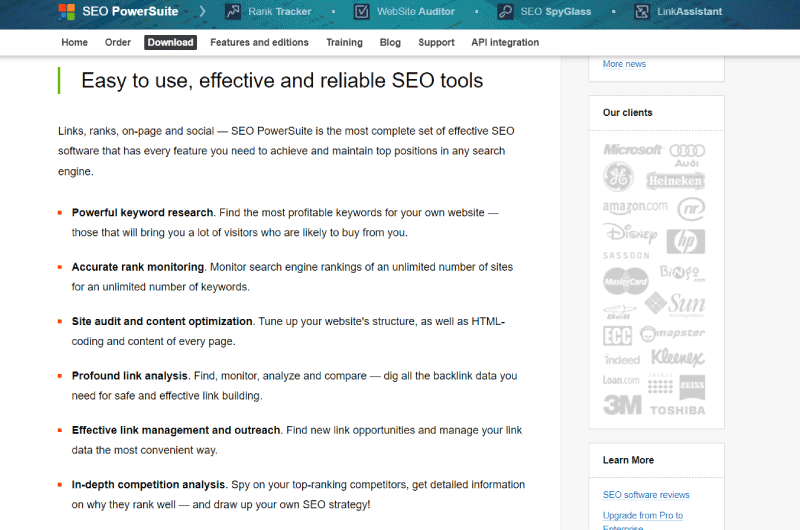Click the Learn More heading
800x530 pixels.
coord(628,460)
